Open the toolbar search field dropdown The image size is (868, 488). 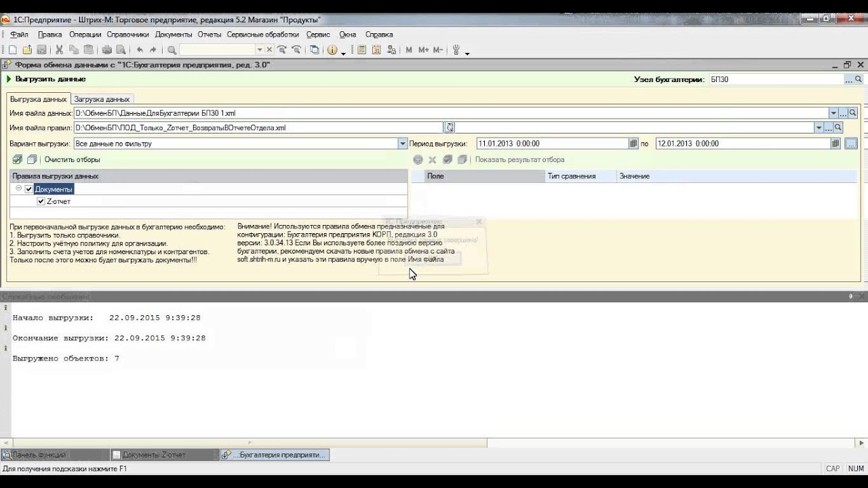click(x=259, y=49)
